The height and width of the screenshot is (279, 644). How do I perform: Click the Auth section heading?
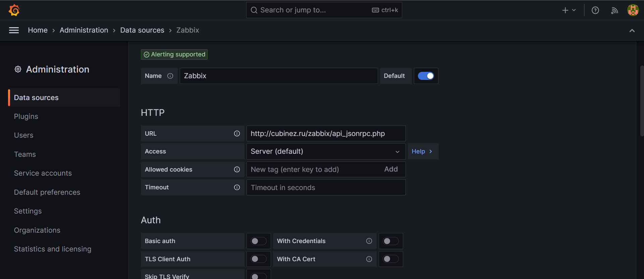click(151, 220)
